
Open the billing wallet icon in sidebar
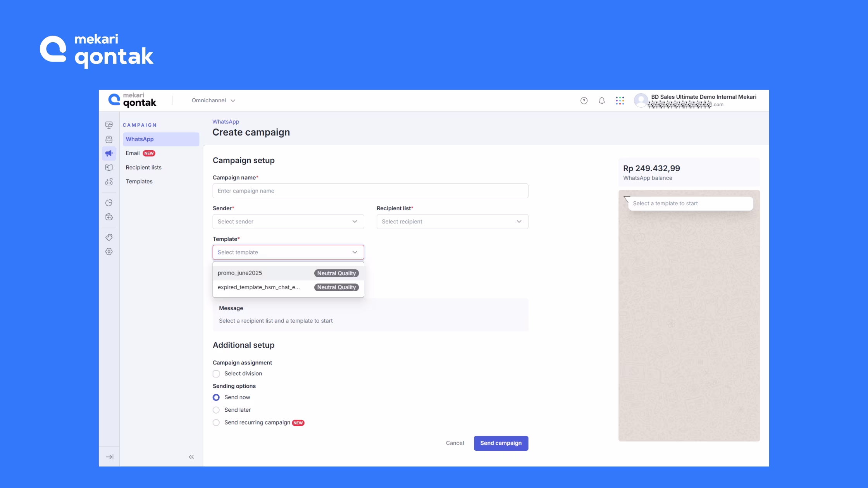(109, 217)
